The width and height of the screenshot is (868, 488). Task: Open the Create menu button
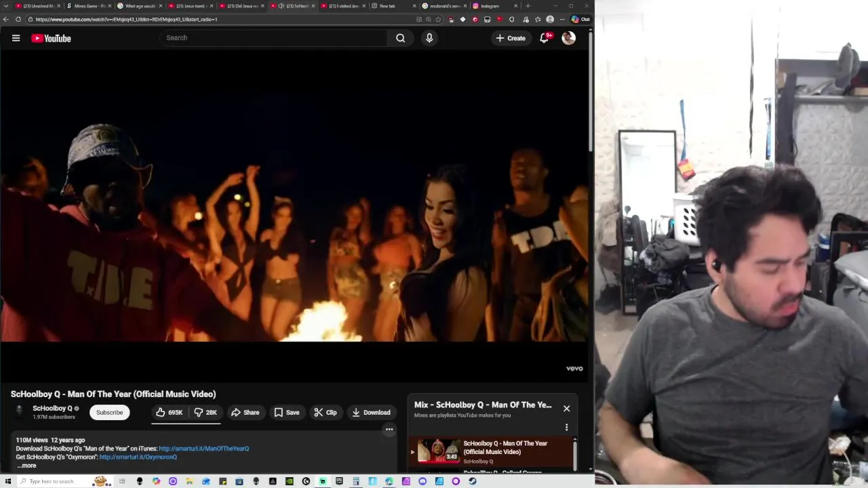click(511, 38)
